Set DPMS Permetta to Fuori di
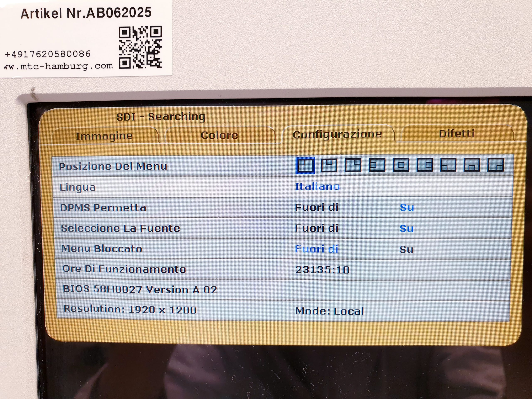The height and width of the screenshot is (399, 532). click(x=316, y=207)
